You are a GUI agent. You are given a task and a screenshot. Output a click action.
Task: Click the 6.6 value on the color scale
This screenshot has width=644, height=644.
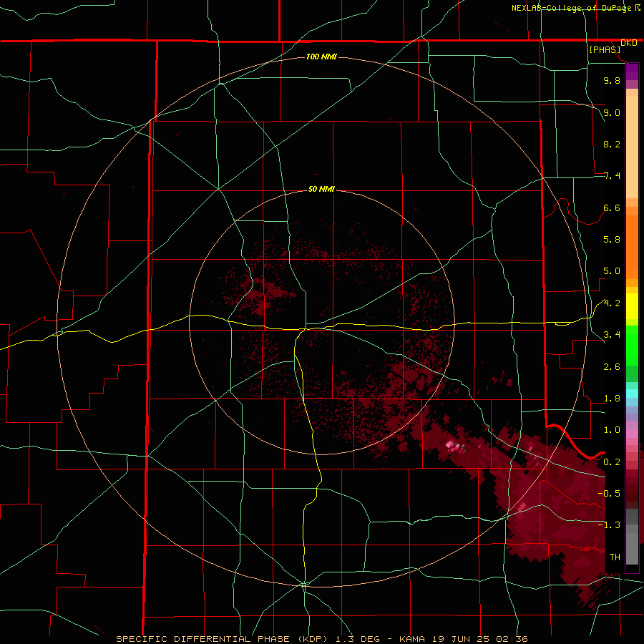pos(612,208)
